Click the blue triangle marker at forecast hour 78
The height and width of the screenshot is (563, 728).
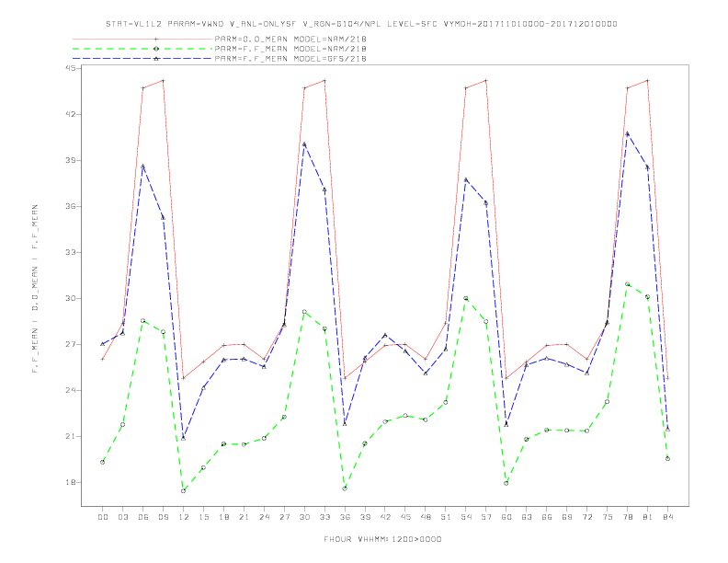[x=627, y=133]
